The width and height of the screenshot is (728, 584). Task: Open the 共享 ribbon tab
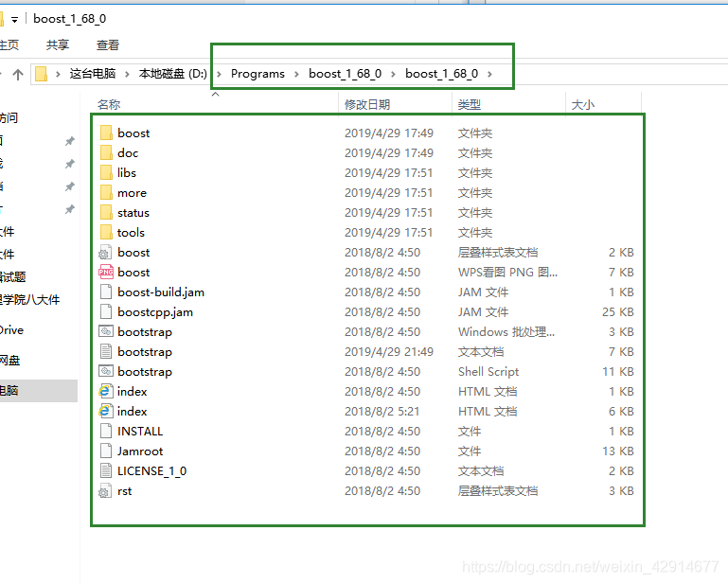58,45
